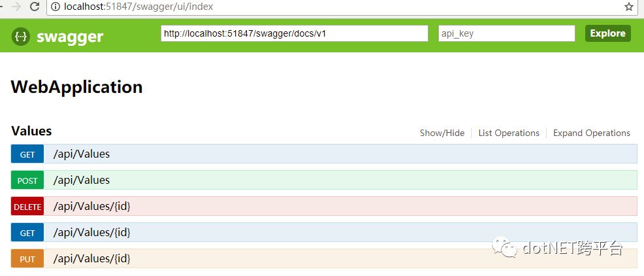
Task: Click the swagger title text
Action: [x=70, y=37]
